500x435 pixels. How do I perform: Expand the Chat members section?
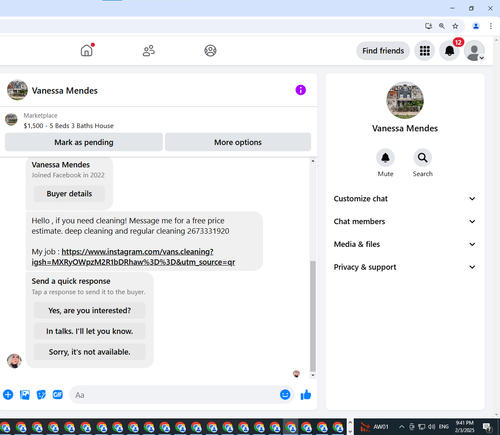pos(404,221)
